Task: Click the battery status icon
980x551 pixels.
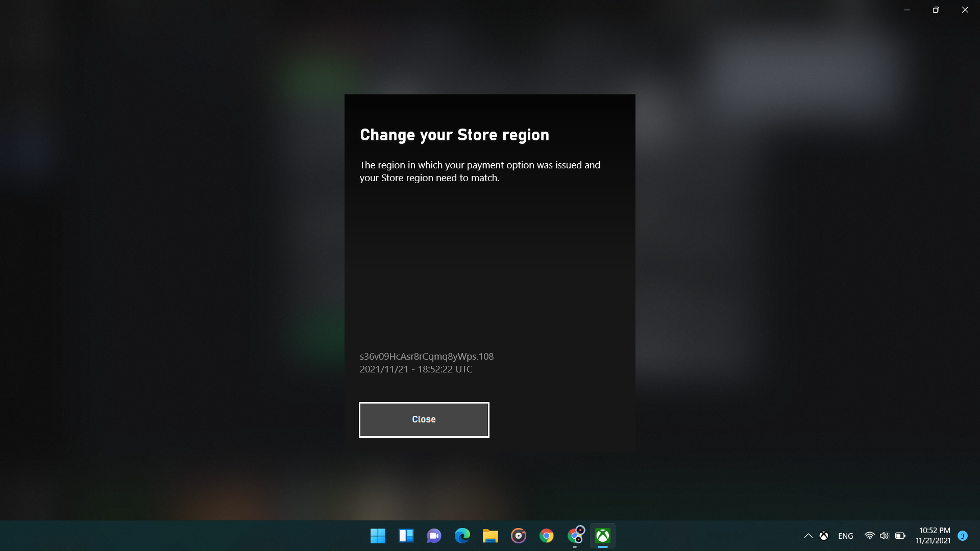Action: (x=900, y=536)
